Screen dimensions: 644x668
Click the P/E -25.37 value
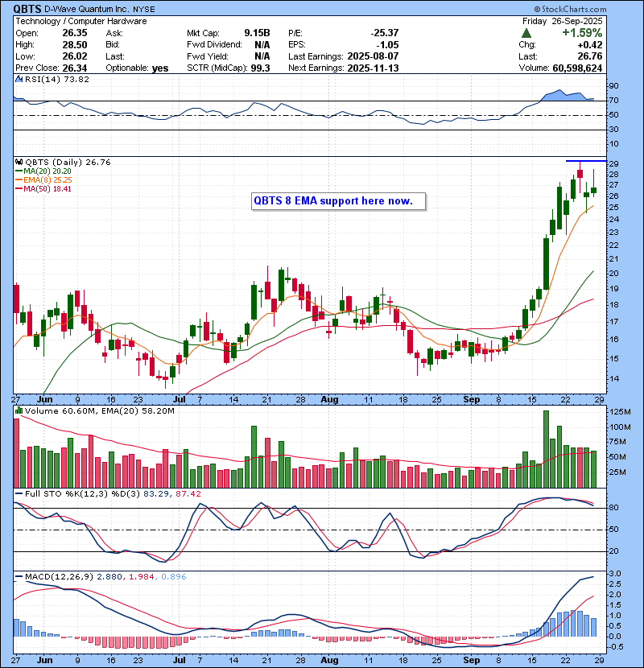[385, 33]
